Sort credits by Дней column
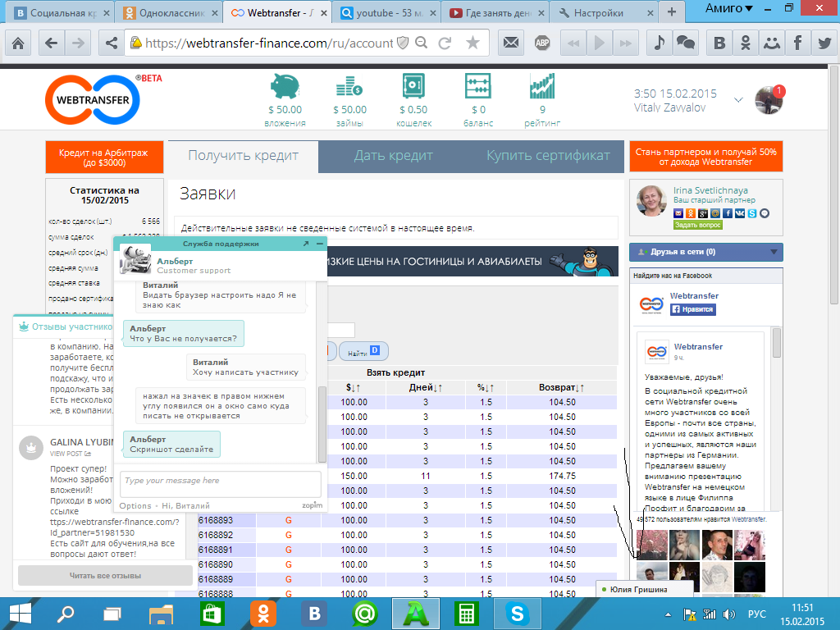This screenshot has height=630, width=840. click(426, 387)
